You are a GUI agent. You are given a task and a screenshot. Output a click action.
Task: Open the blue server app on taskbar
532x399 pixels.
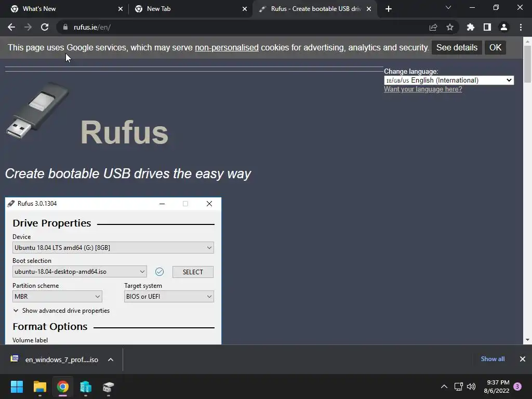[x=86, y=387]
